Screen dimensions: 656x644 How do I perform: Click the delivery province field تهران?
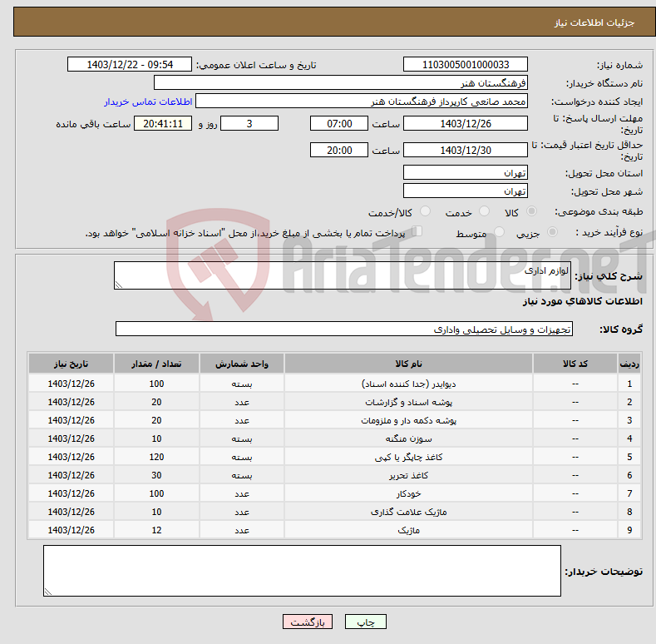point(466,172)
